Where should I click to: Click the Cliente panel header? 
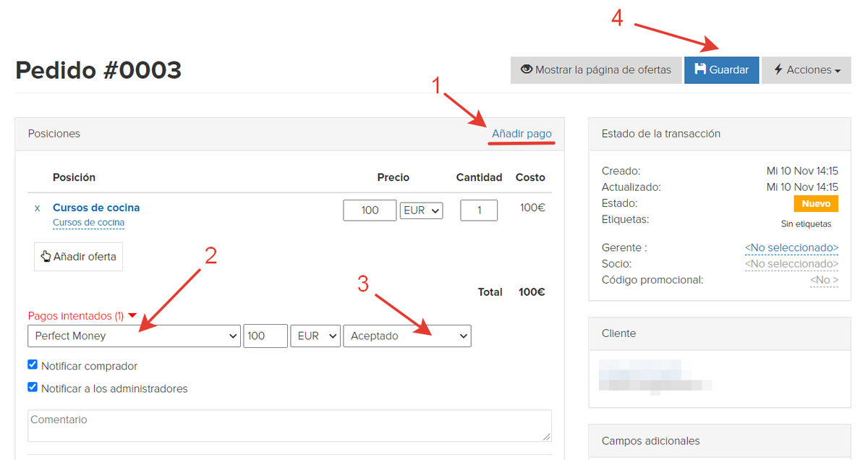[720, 333]
